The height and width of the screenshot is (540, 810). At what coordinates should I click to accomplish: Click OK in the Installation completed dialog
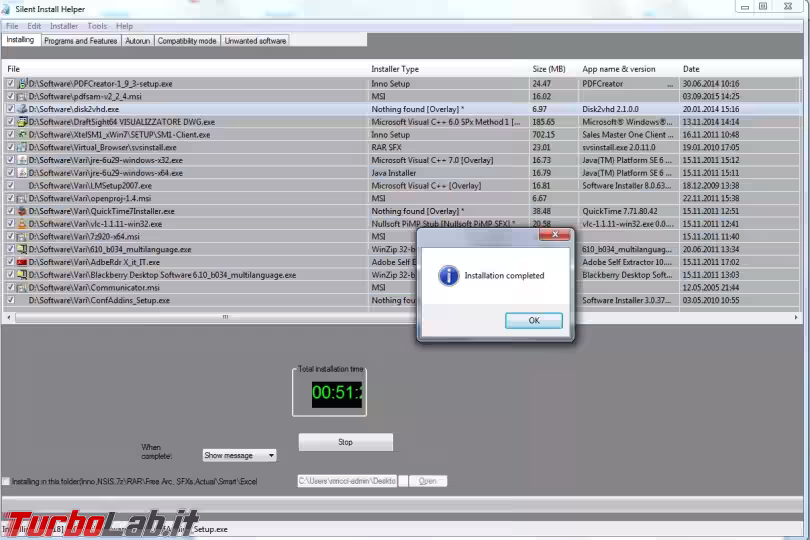coord(534,320)
